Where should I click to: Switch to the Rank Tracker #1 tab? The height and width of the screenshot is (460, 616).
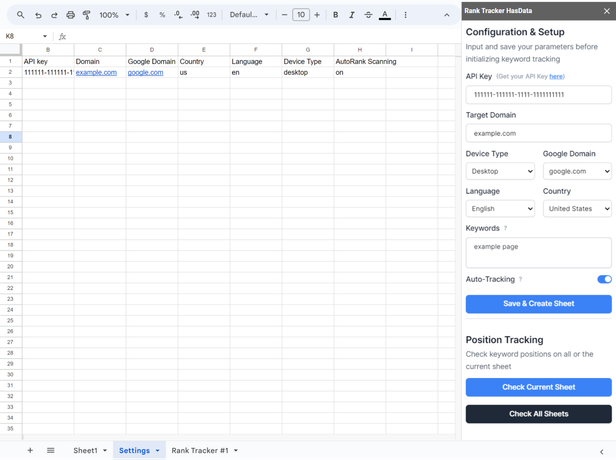click(200, 451)
